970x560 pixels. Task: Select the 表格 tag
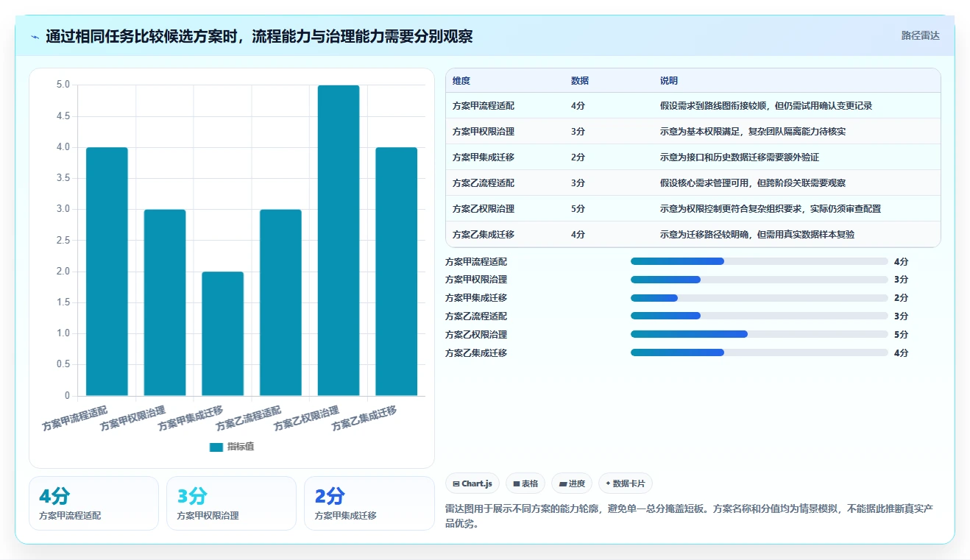click(525, 483)
